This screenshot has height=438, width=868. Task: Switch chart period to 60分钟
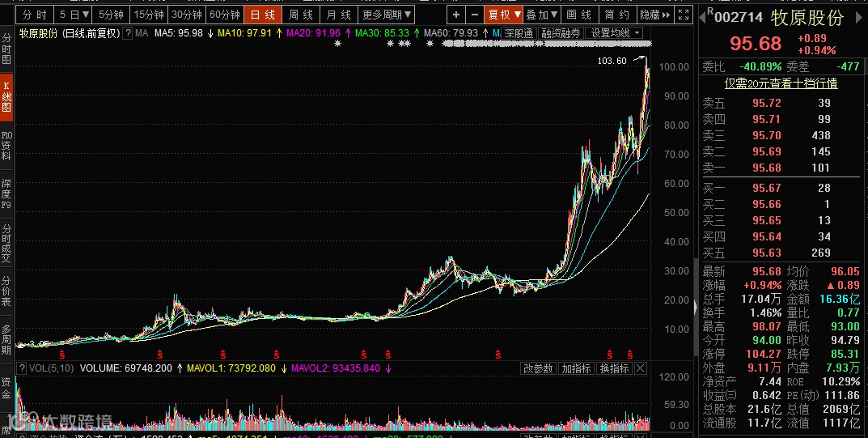tap(225, 15)
